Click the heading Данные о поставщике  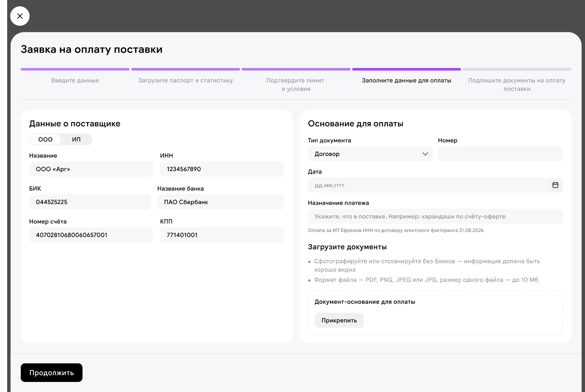coord(75,124)
